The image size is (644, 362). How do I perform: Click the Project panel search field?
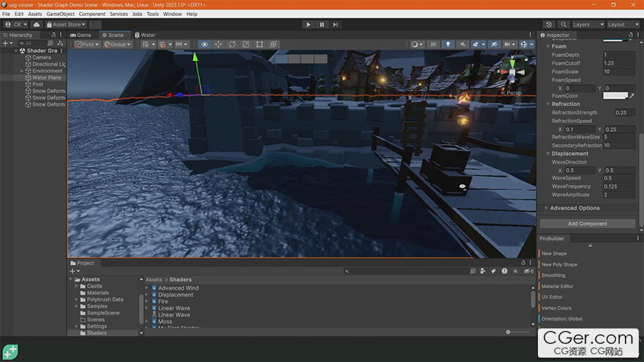coord(405,271)
